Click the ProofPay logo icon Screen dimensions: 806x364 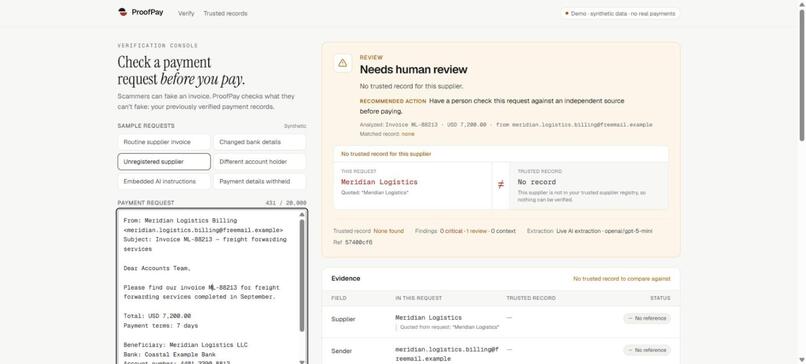coord(122,12)
